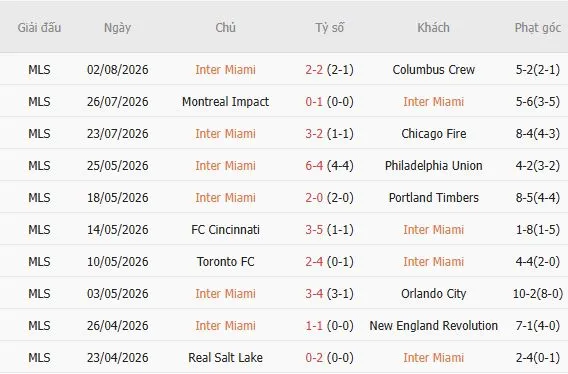Image resolution: width=568 pixels, height=374 pixels.
Task: Open Inter Miami in 18/05/2026 row
Action: click(225, 198)
